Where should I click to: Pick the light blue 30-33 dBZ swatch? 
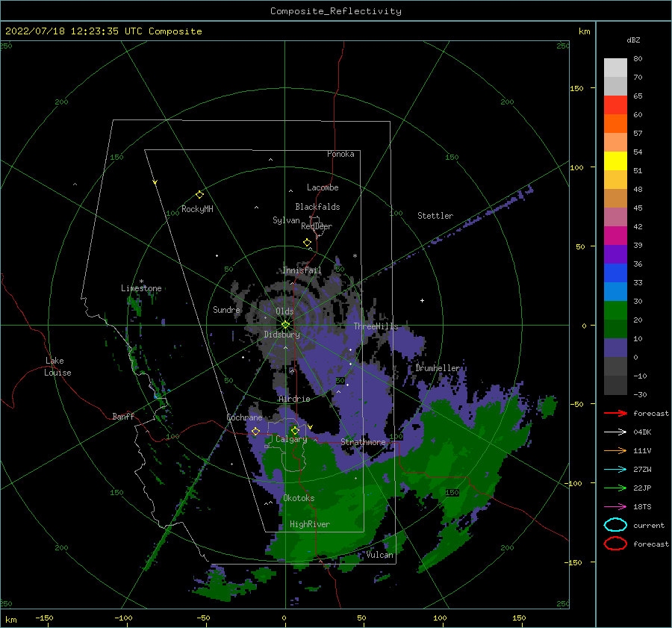point(615,291)
